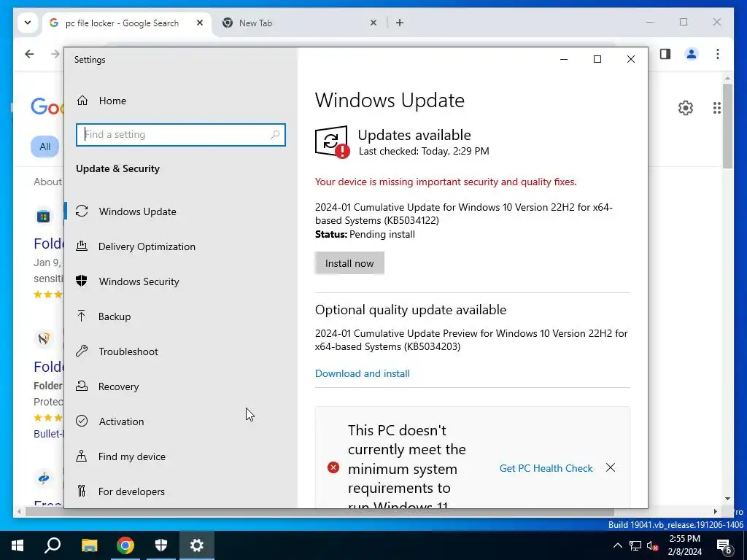The width and height of the screenshot is (747, 560).
Task: Click red error icon in Windows 11 notice
Action: pyautogui.click(x=333, y=467)
